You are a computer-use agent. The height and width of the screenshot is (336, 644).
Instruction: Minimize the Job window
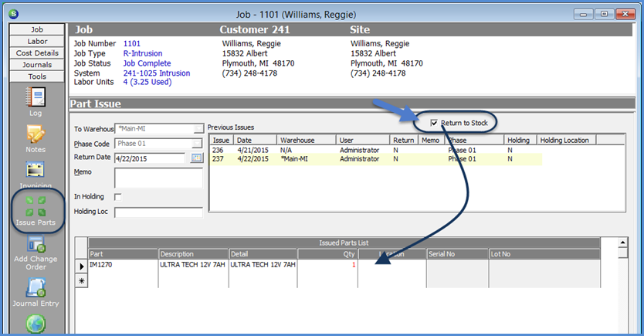(583, 14)
